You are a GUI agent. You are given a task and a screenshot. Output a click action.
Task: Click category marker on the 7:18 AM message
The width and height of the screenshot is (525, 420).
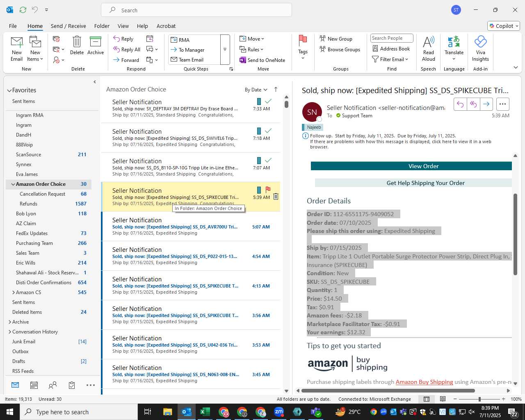coord(259,131)
